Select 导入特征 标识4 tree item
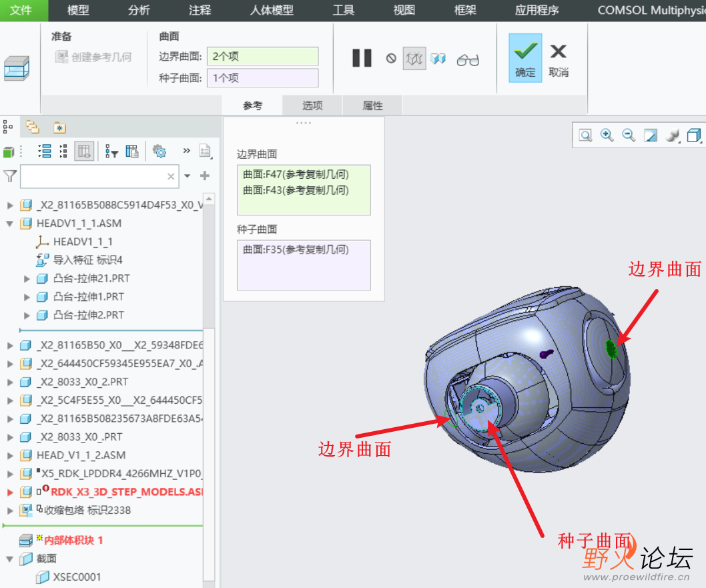 tap(79, 260)
